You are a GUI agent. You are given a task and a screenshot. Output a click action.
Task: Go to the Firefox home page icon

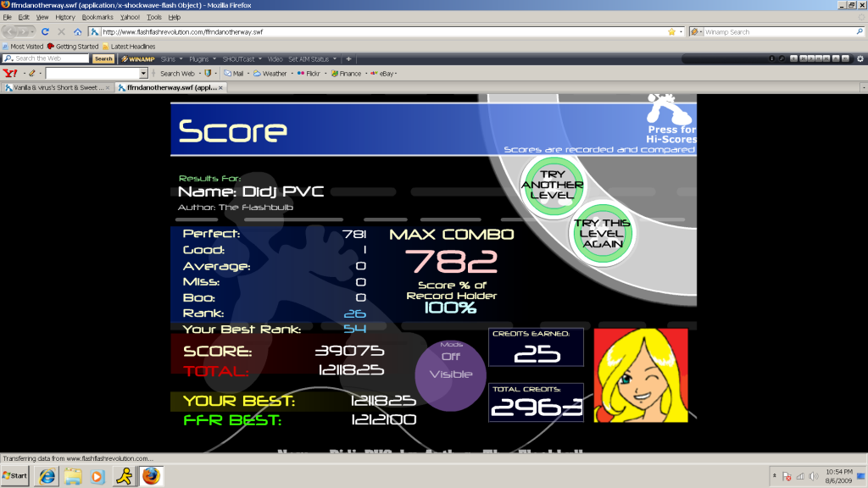coord(78,31)
